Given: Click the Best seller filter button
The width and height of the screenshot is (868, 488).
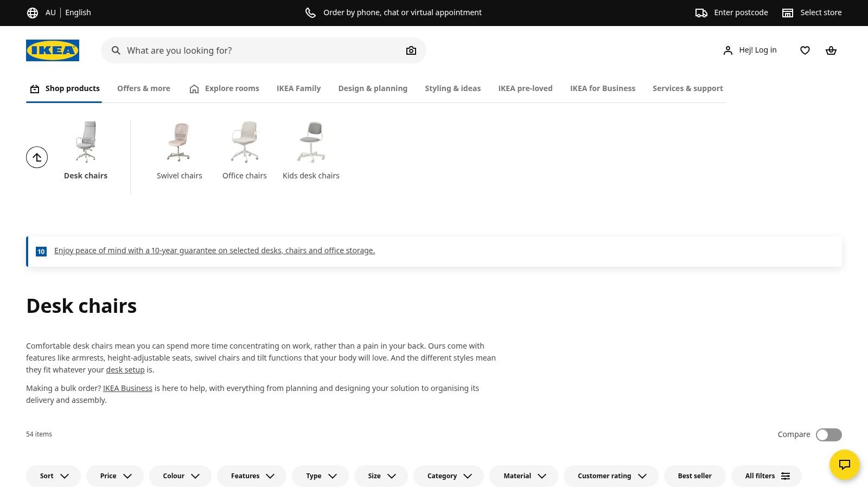Looking at the screenshot, I should pyautogui.click(x=694, y=476).
